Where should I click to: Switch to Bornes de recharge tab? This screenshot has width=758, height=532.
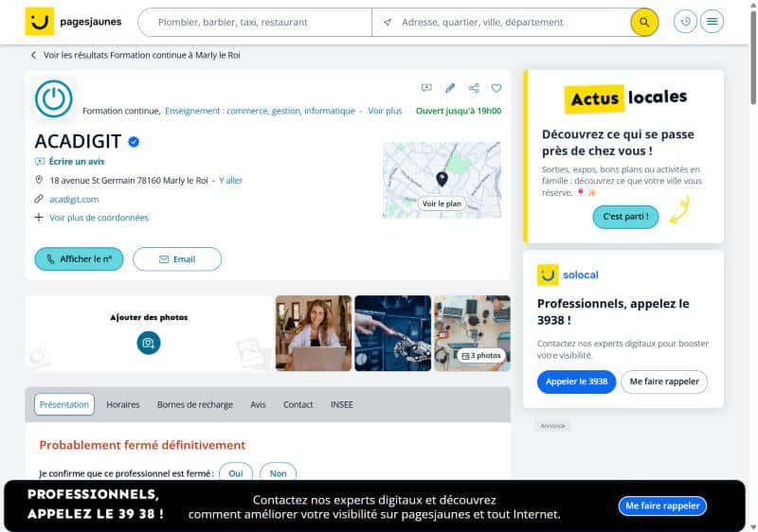click(195, 404)
